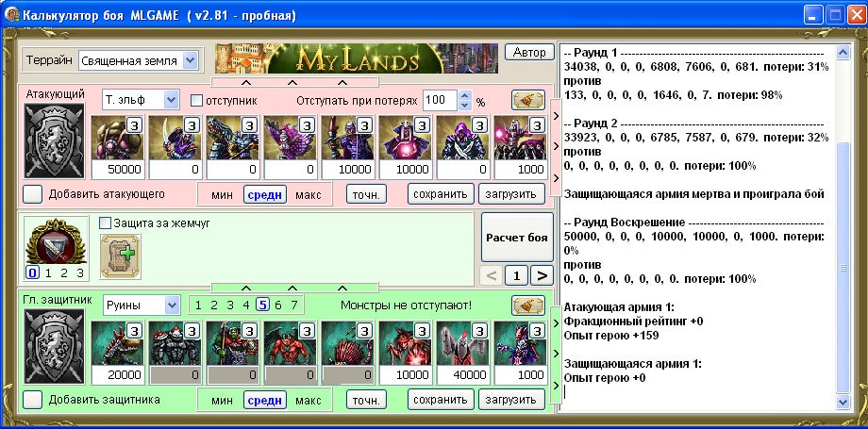Click defender monster portrait above 20000
This screenshot has width=868, height=429.
tap(117, 344)
